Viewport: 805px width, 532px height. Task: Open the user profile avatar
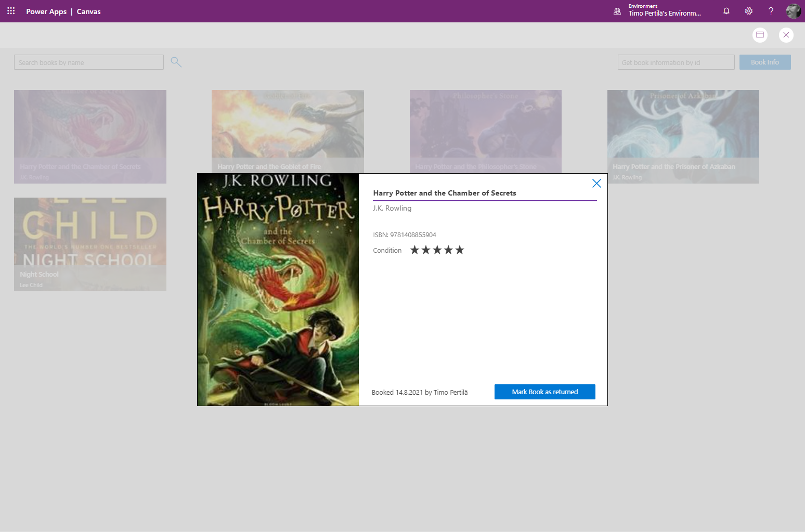793,11
